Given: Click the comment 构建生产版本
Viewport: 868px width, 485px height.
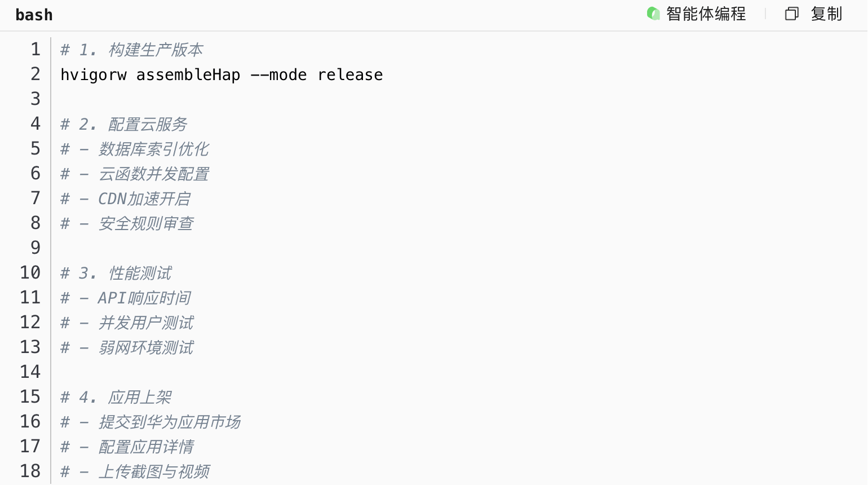Looking at the screenshot, I should (155, 50).
